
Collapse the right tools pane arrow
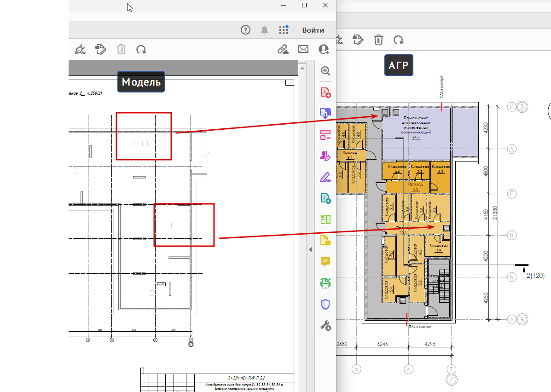310,249
